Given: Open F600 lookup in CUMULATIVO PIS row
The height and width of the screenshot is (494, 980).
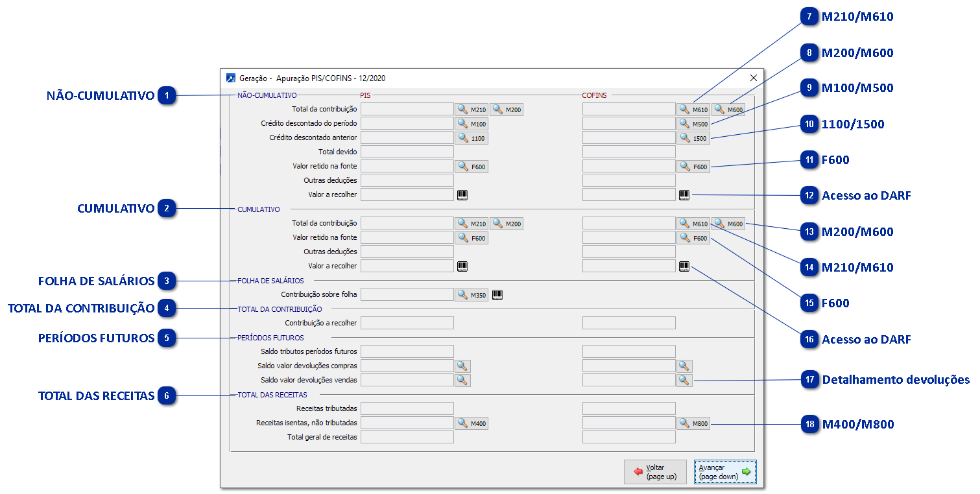Looking at the screenshot, I should pos(472,238).
